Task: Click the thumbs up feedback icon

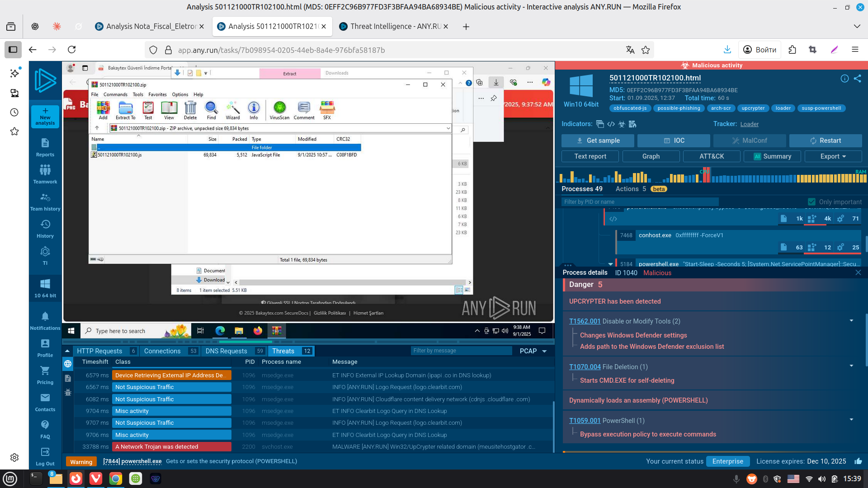Action: tap(858, 461)
